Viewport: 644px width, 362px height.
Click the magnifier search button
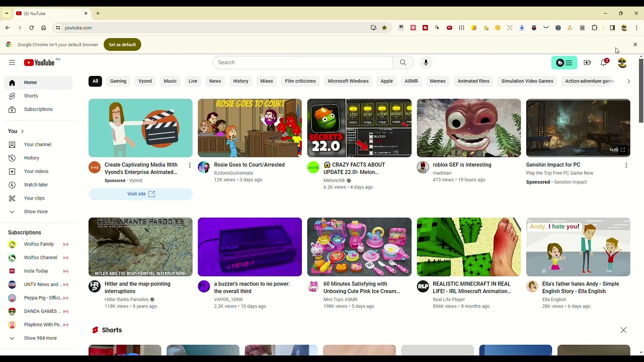403,62
